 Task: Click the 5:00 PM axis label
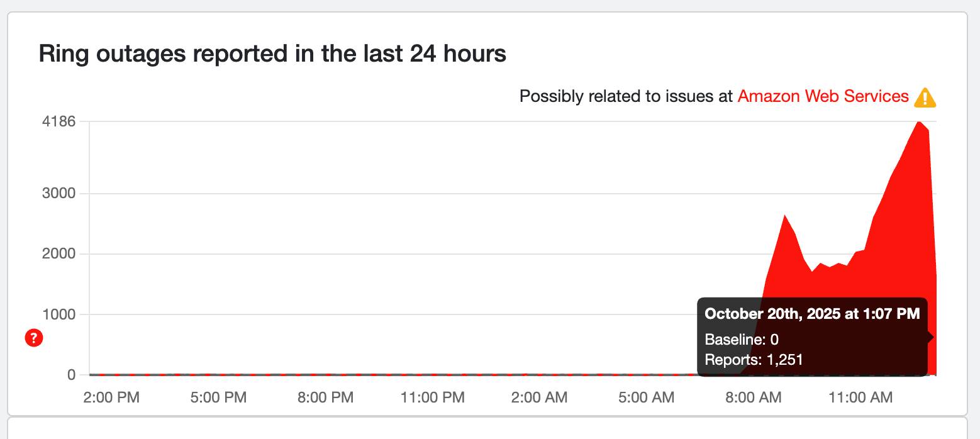click(220, 397)
